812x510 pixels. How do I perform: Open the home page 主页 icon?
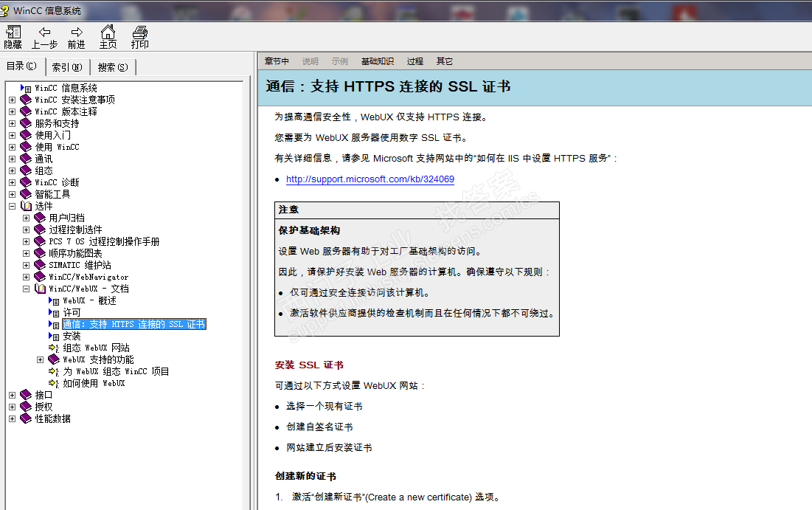point(108,32)
